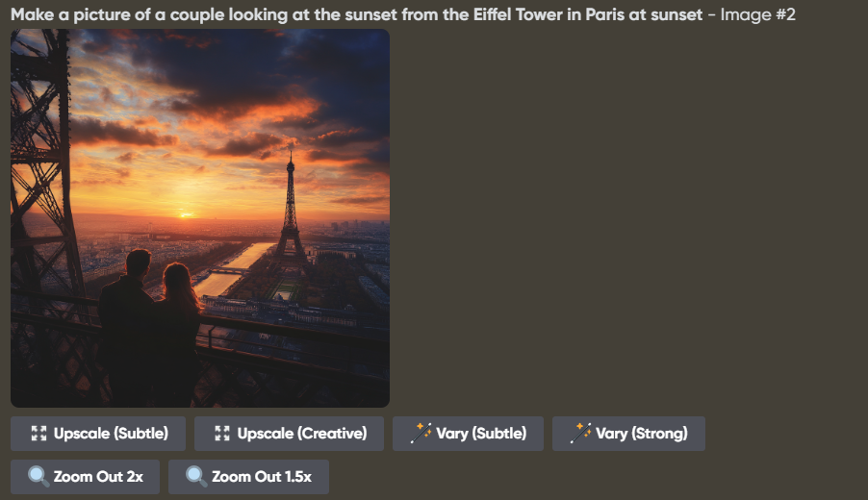Click the expand-arrows icon on Upscale (Subtle)
This screenshot has height=500, width=868.
click(x=38, y=433)
